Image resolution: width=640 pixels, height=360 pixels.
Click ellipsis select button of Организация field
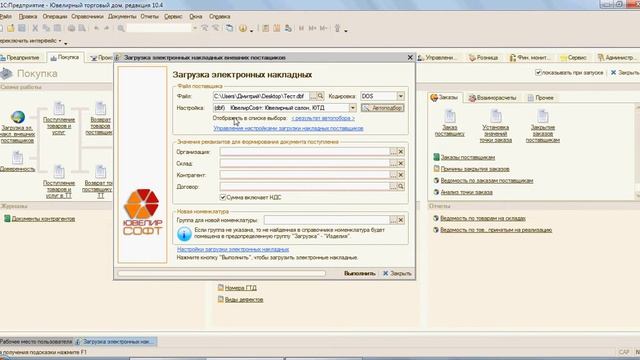tap(393, 152)
